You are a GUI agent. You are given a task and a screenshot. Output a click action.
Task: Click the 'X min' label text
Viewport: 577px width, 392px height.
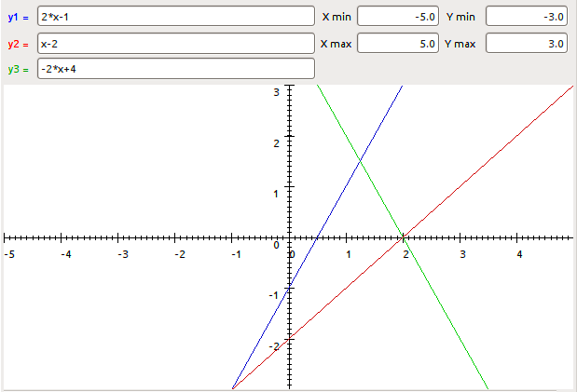coord(337,17)
